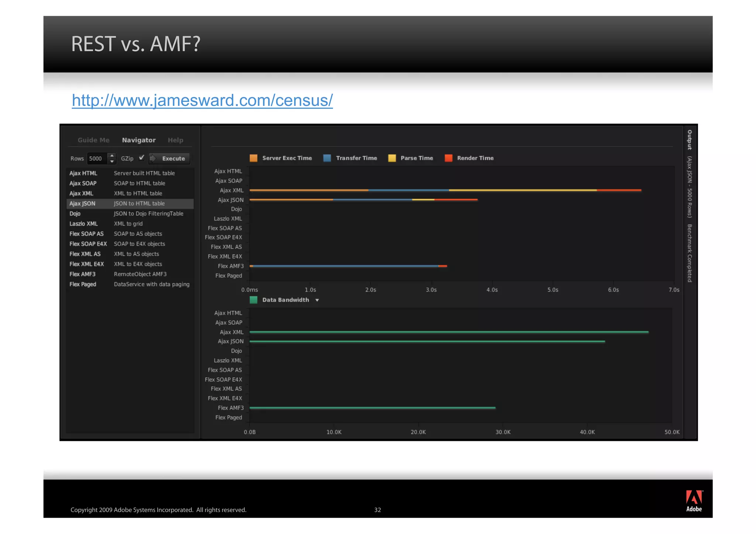Click the Flex AMF3 bandwidth bar
The image size is (756, 534).
point(373,408)
